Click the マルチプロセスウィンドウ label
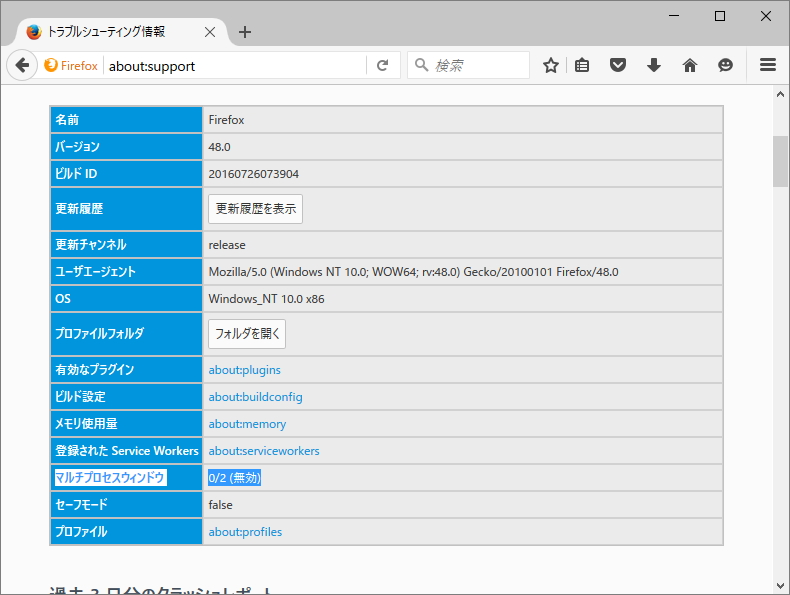Image resolution: width=790 pixels, height=595 pixels. tap(110, 478)
